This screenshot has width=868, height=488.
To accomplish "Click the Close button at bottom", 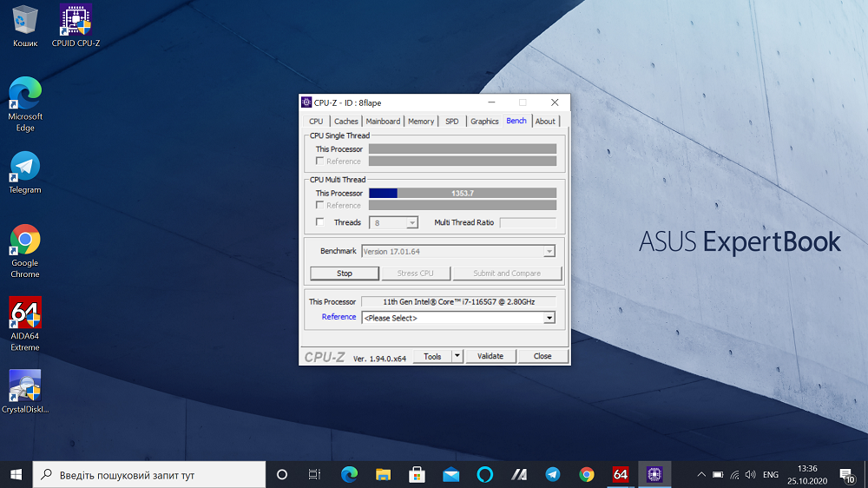I will pyautogui.click(x=542, y=356).
